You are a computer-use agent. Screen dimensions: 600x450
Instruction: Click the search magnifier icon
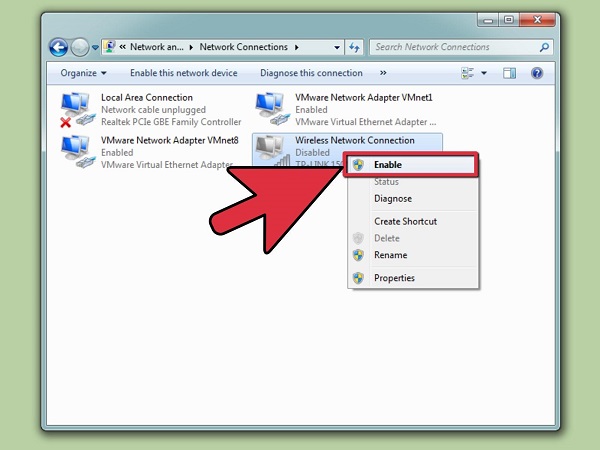pos(544,47)
